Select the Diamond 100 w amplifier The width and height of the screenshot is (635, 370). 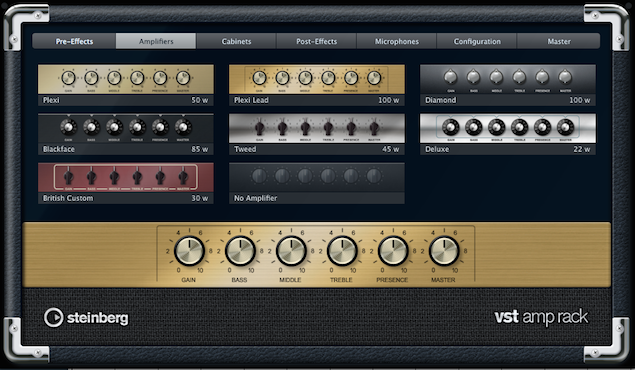(508, 85)
